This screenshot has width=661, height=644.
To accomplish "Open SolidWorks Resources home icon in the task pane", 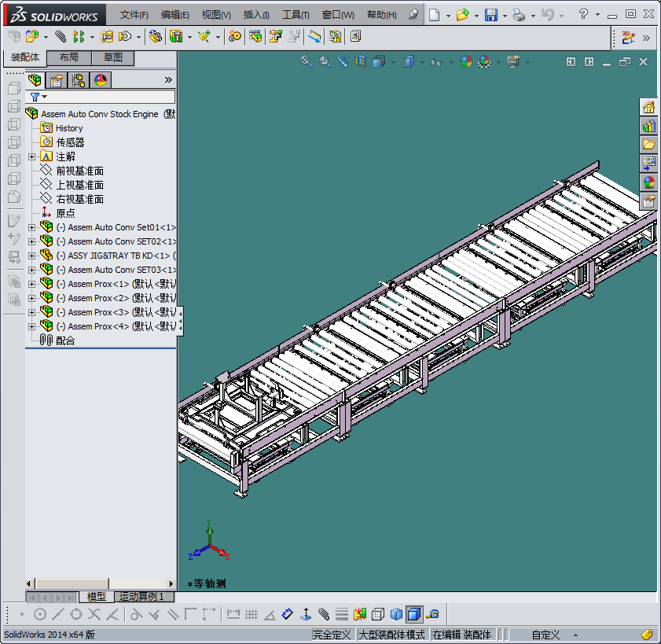I will point(648,107).
